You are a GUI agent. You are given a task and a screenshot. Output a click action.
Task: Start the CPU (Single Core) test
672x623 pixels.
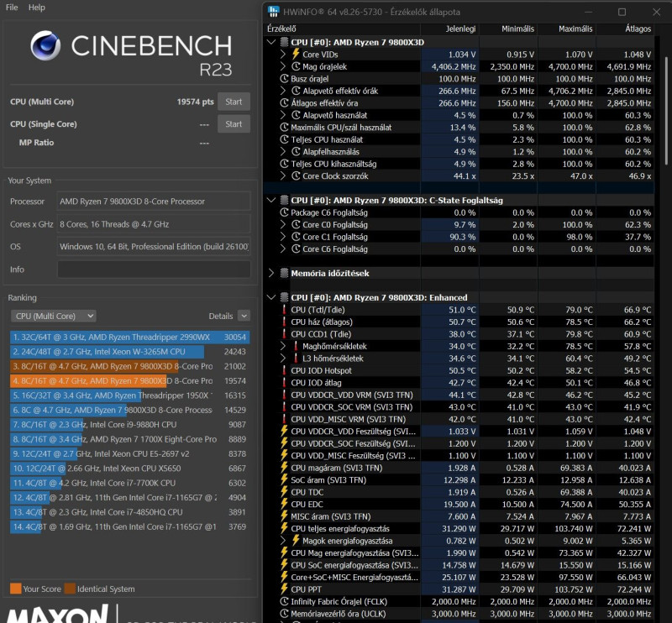(234, 123)
